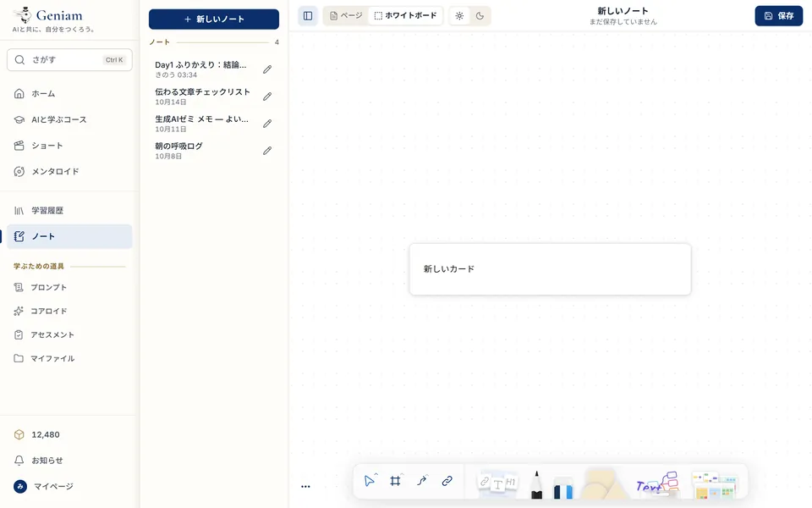Create a note with 新しいノート button

click(x=214, y=19)
